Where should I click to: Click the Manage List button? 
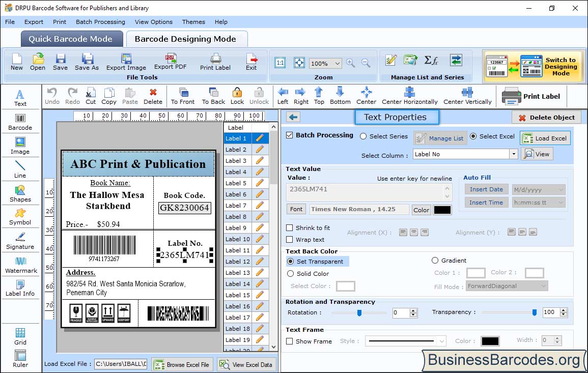coord(441,138)
